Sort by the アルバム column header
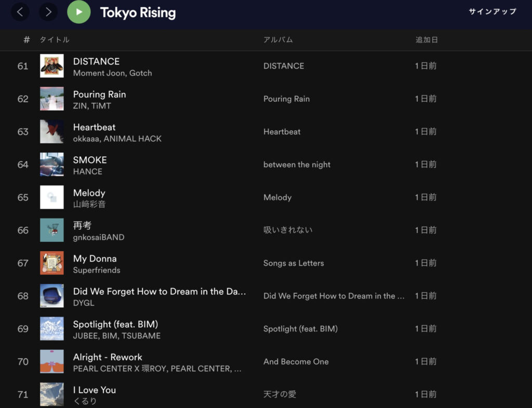Viewport: 532px width, 408px height. click(x=278, y=39)
